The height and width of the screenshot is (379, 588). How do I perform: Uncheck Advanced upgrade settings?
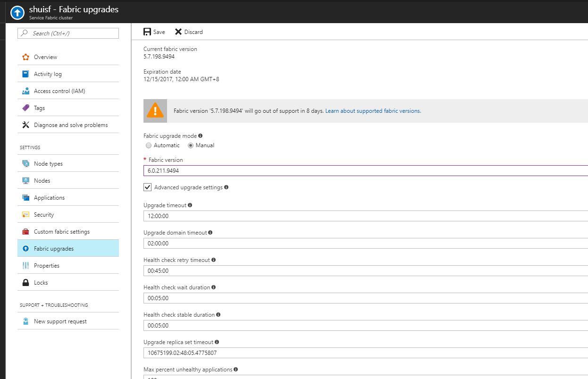(x=147, y=187)
